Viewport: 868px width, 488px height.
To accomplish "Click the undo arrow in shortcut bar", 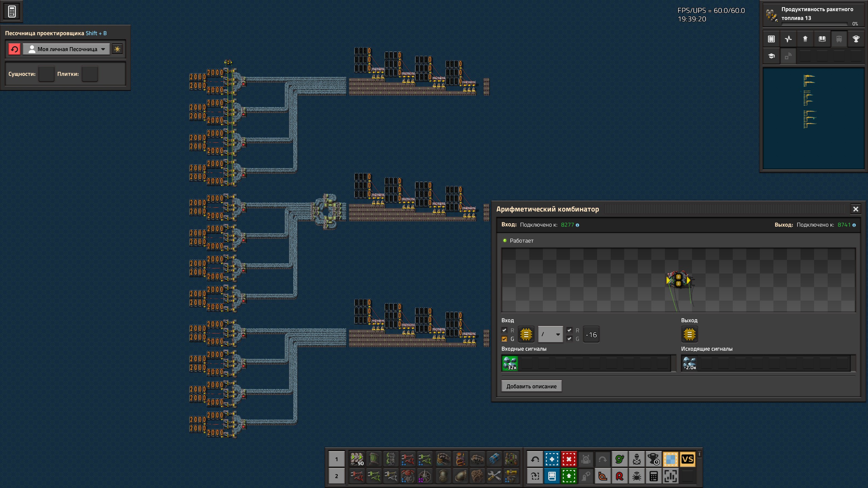I will coord(535,459).
